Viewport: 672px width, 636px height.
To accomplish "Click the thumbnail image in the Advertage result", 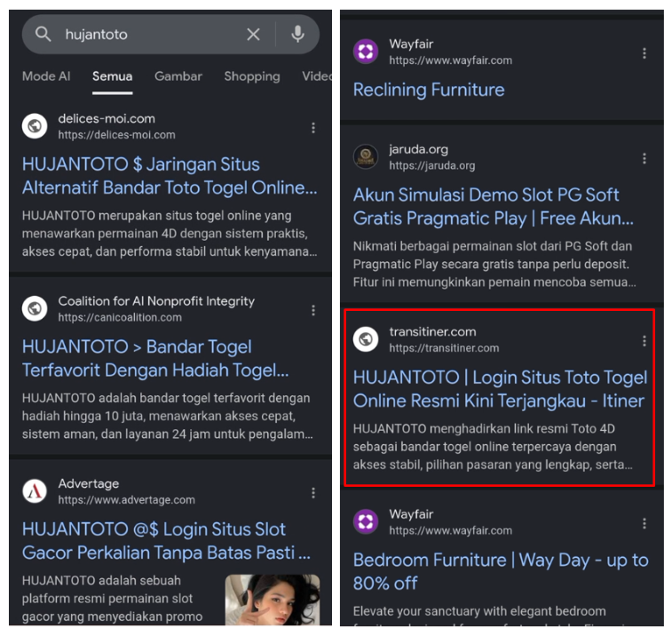I will pos(272,600).
